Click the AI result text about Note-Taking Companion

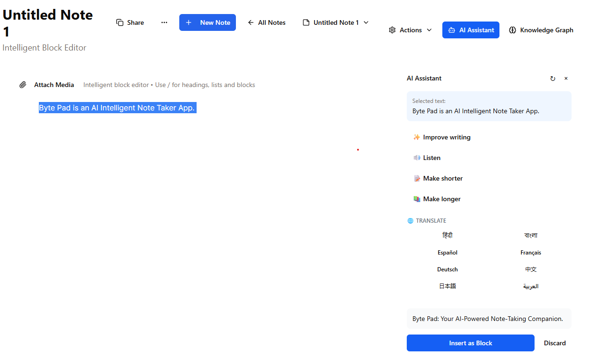[488, 319]
